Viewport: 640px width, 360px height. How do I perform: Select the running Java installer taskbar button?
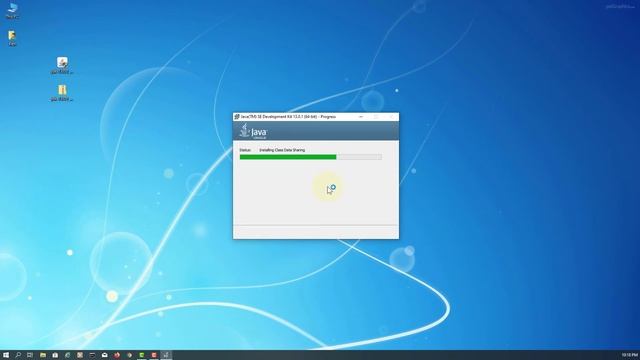(x=166, y=355)
